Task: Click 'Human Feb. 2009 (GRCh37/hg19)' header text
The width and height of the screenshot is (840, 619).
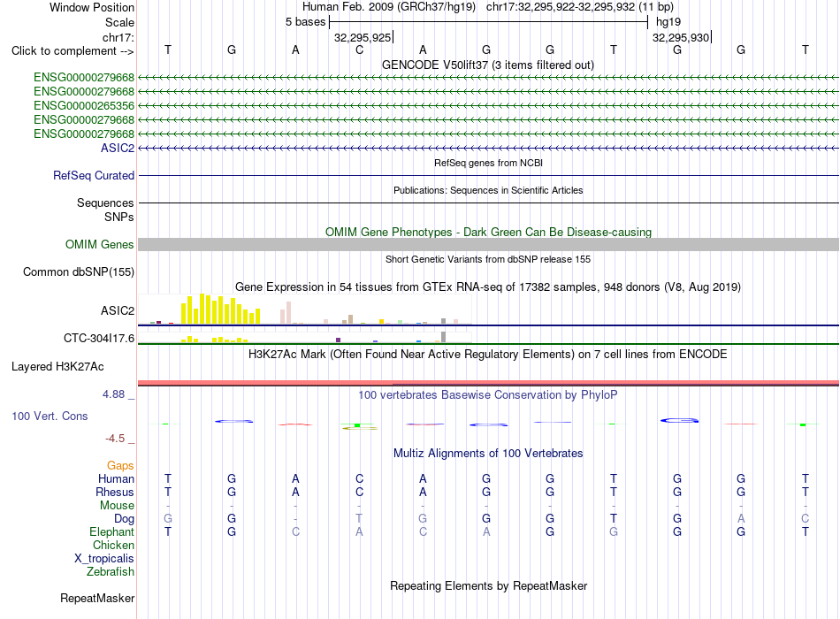Action: (389, 7)
